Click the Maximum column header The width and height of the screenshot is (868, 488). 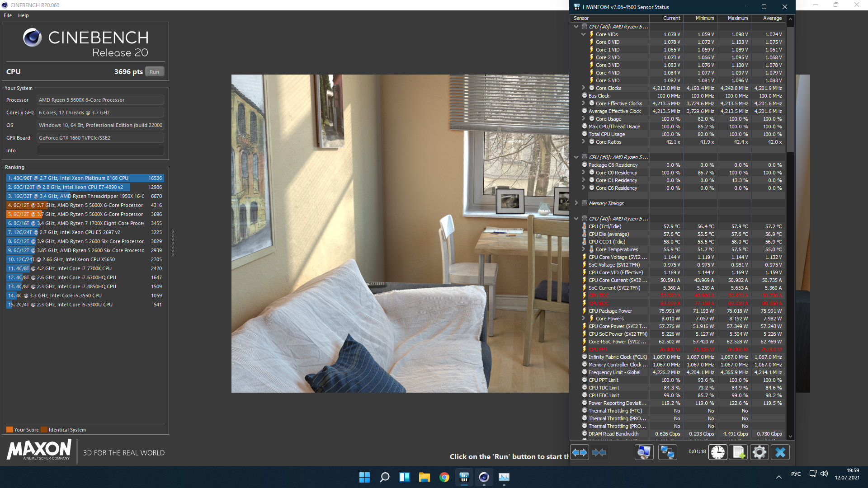737,19
